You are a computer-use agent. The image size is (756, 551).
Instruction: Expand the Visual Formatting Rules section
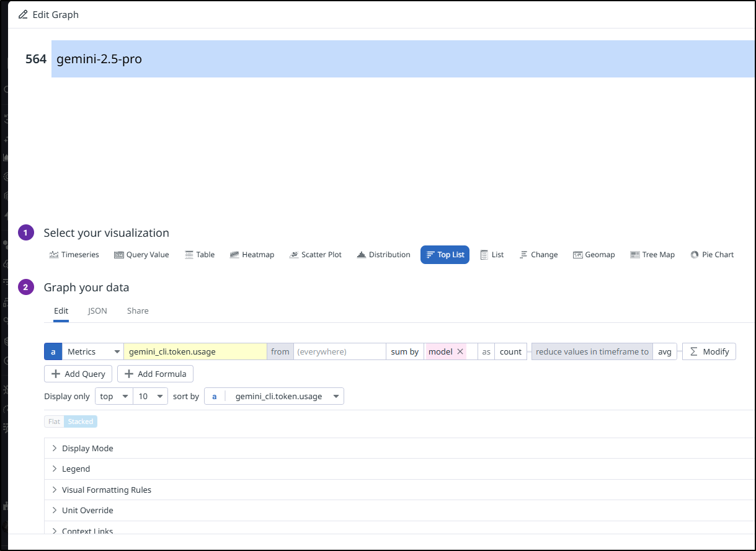click(399, 490)
